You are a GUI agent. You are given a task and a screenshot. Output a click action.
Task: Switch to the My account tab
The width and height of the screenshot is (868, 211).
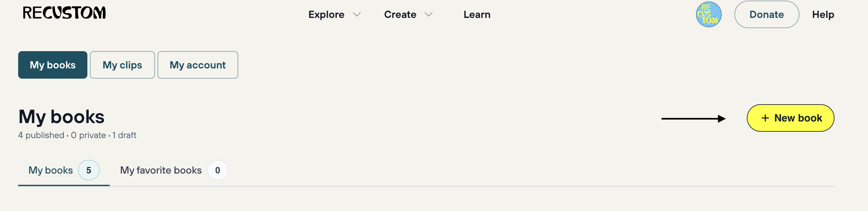198,65
